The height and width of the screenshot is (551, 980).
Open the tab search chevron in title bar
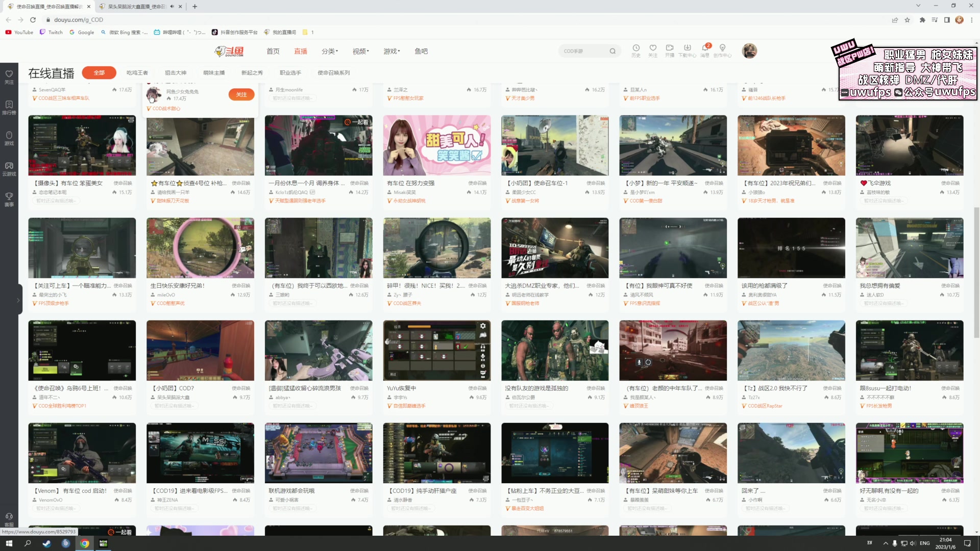(918, 6)
